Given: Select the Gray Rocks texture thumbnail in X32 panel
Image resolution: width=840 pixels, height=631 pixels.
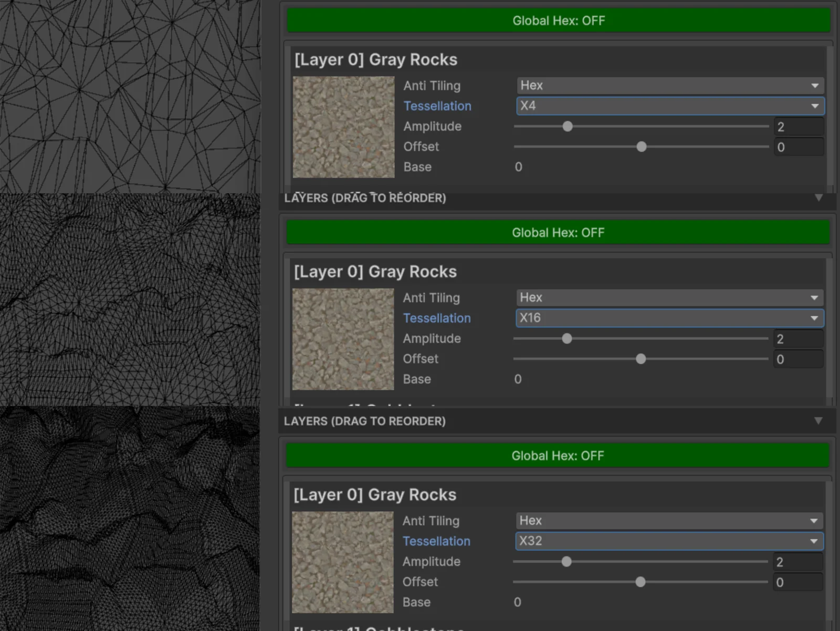Looking at the screenshot, I should click(x=342, y=562).
